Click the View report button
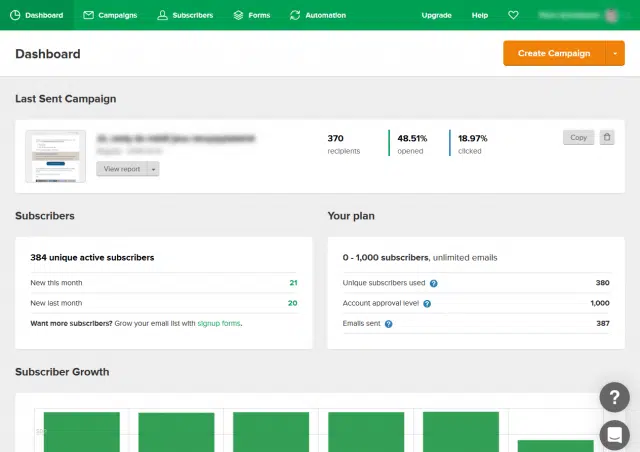Image resolution: width=640 pixels, height=452 pixels. (122, 169)
